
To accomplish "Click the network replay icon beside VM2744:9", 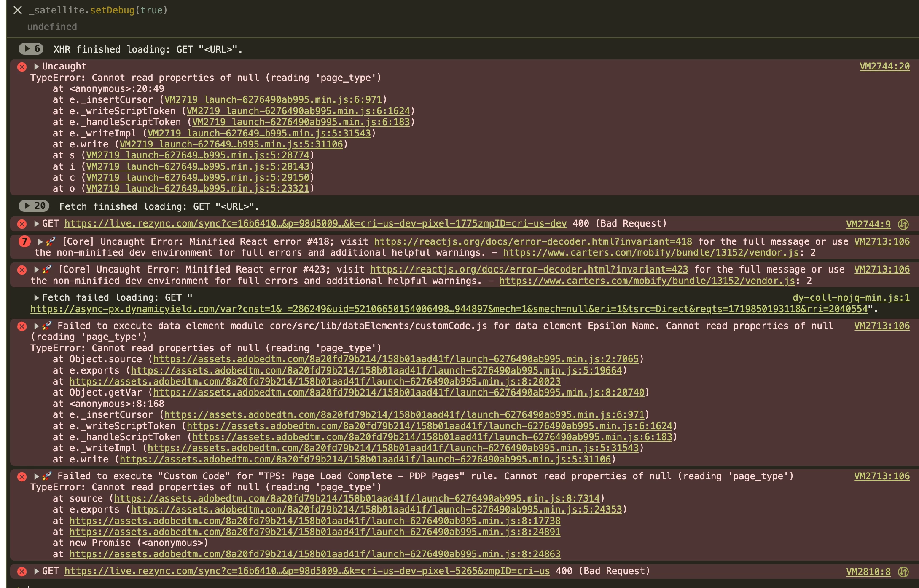I will 903,225.
